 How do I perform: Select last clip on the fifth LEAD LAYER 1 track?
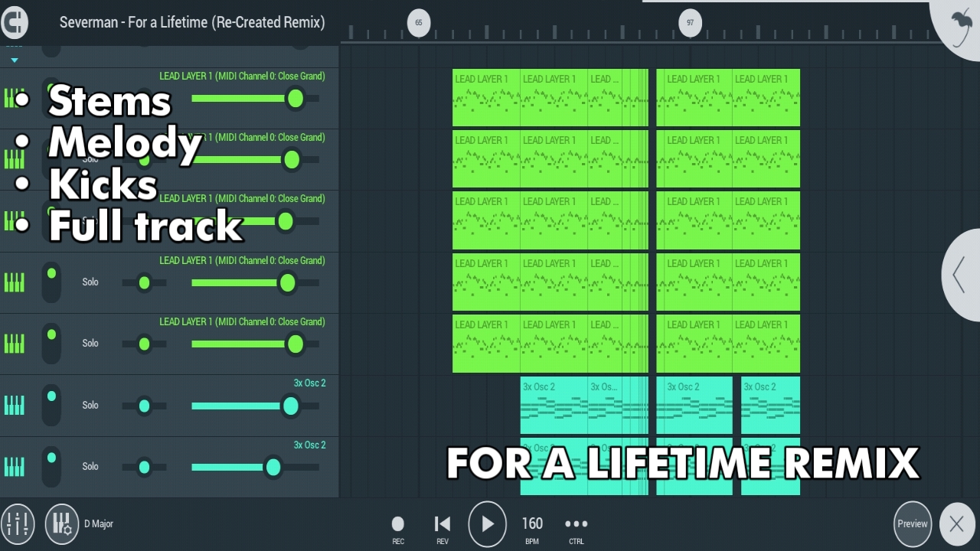[766, 344]
